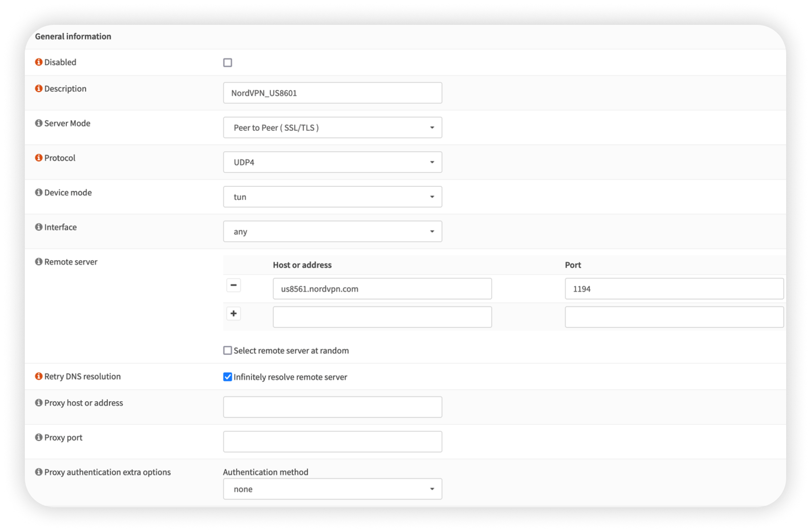This screenshot has width=811, height=532.
Task: Open the Authentication method dropdown
Action: (332, 489)
